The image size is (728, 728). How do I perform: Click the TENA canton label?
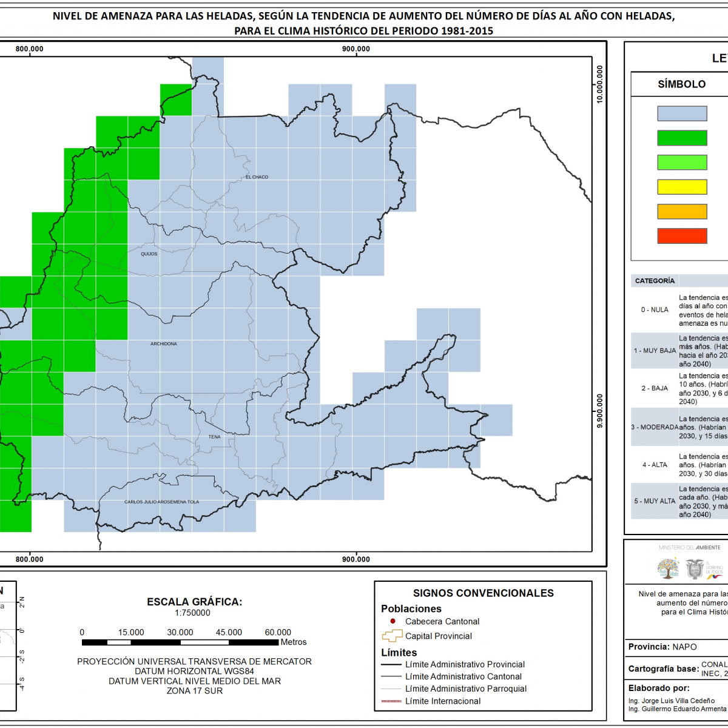(215, 437)
